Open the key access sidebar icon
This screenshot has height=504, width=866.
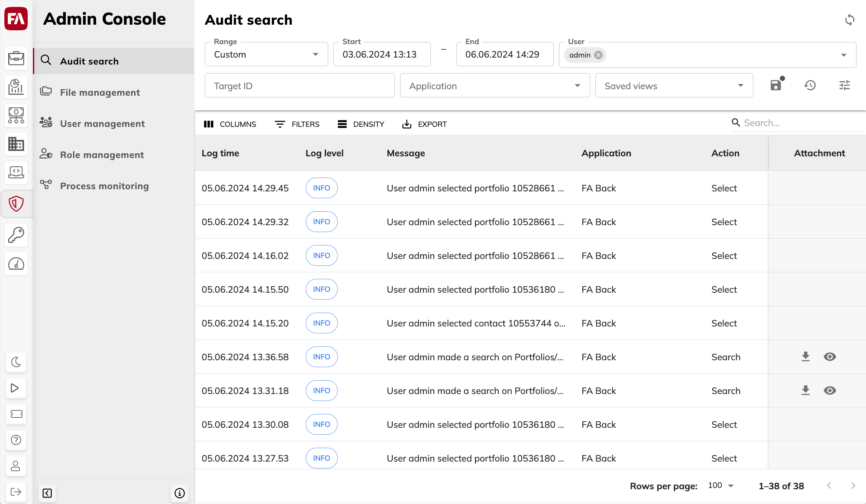(16, 235)
